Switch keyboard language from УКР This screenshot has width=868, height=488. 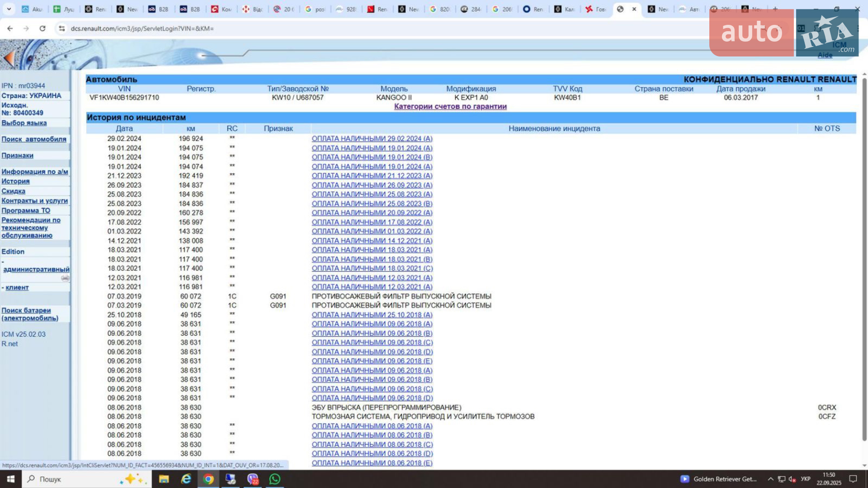(806, 479)
